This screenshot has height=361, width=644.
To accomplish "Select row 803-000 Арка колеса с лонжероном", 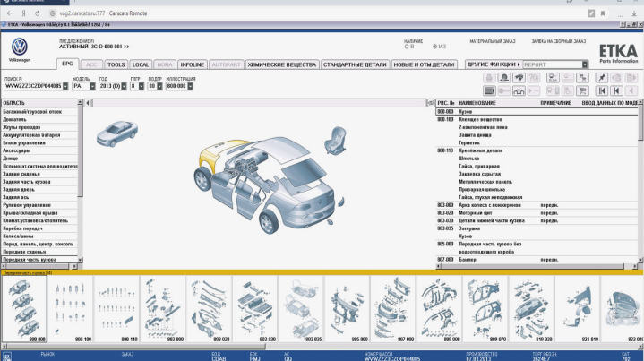I will click(537, 205).
